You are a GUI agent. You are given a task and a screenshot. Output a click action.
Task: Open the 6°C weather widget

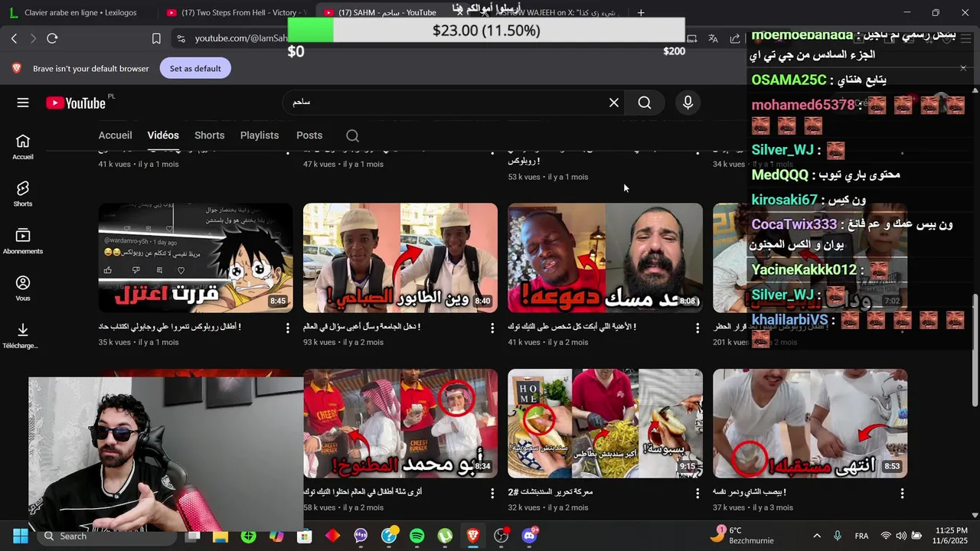point(743,536)
